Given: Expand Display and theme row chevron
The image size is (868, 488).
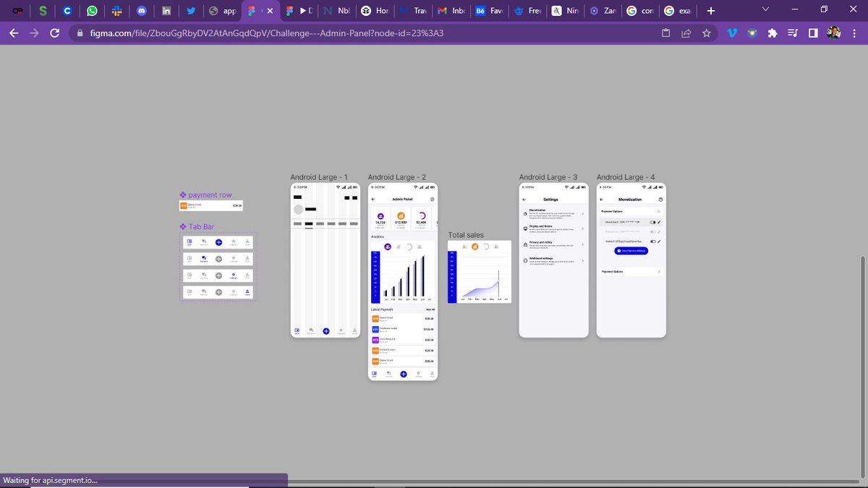Looking at the screenshot, I should (582, 228).
